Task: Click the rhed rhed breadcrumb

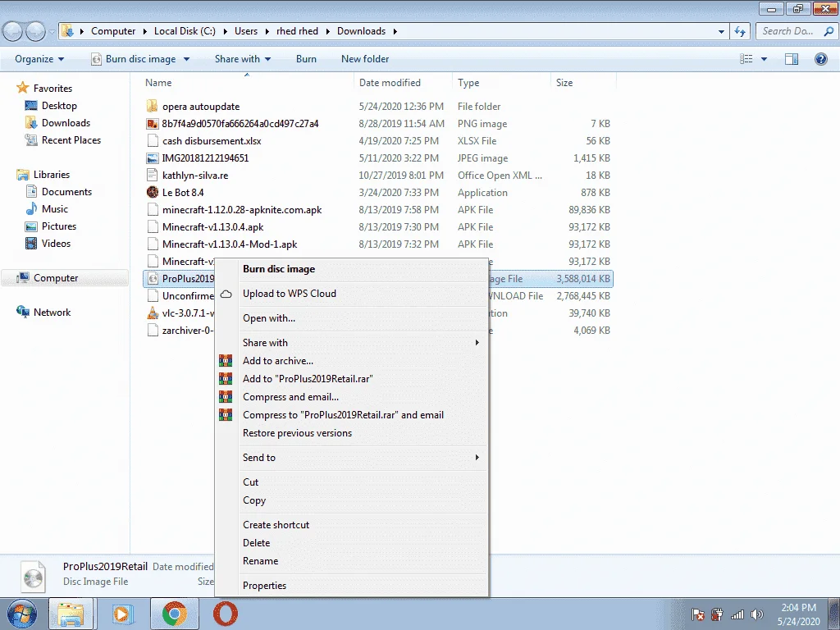Action: [297, 31]
